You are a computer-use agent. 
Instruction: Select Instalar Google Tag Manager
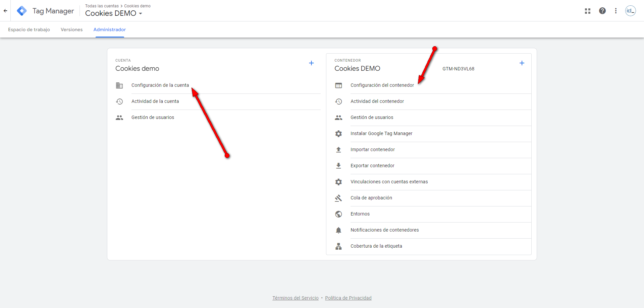click(381, 133)
